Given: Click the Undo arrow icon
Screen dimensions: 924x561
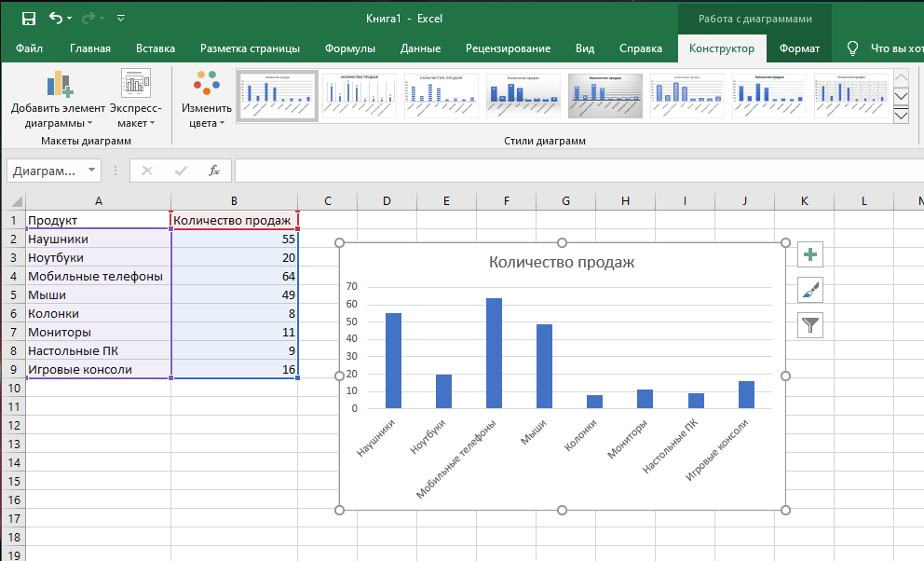Looking at the screenshot, I should pyautogui.click(x=57, y=19).
